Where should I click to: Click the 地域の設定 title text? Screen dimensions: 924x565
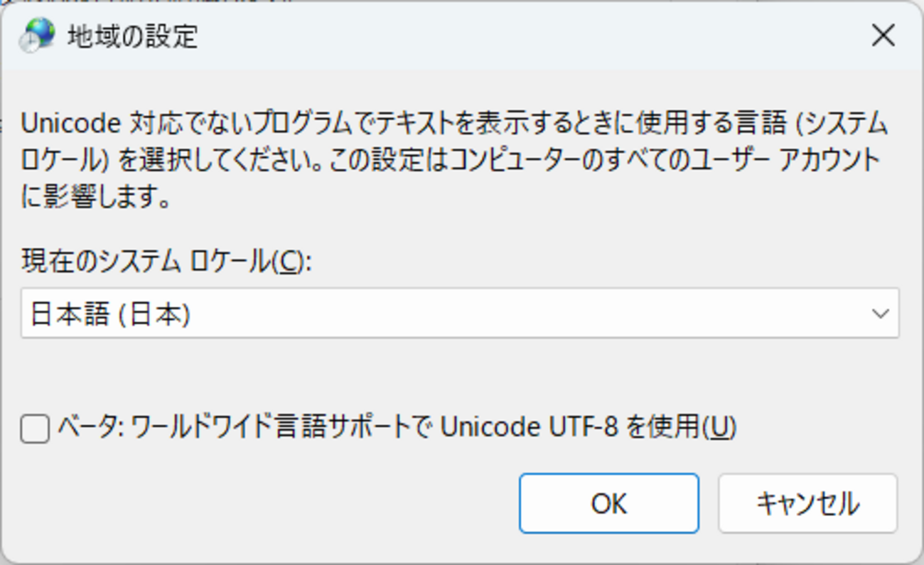[x=132, y=36]
